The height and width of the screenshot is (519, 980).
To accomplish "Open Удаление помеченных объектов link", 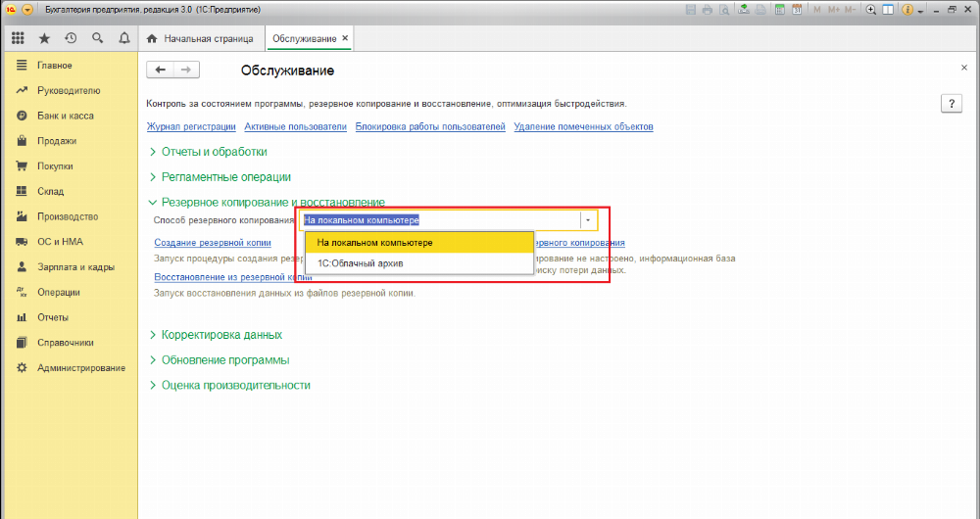I will point(584,126).
